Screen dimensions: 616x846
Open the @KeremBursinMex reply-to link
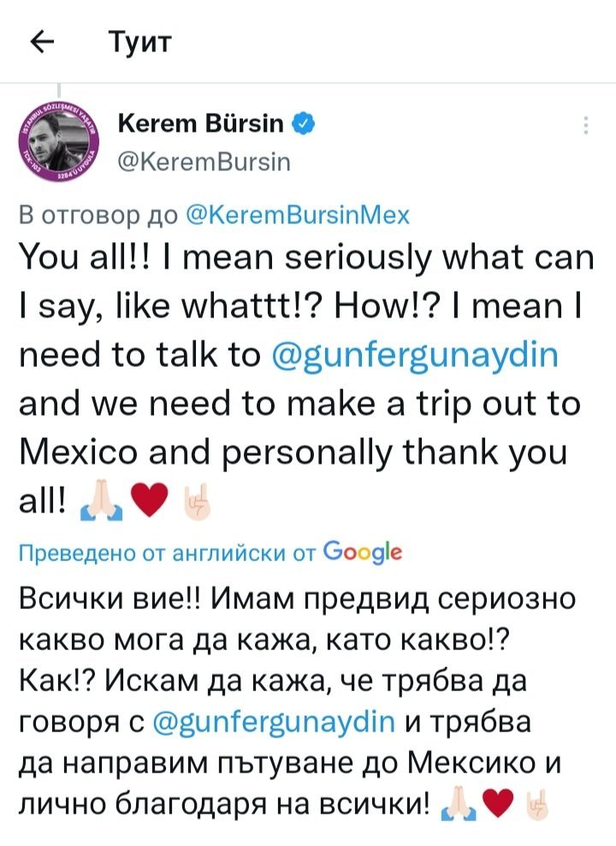299,215
